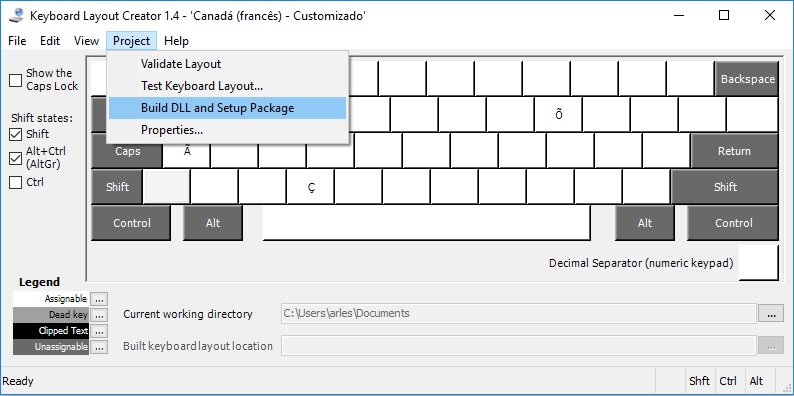Select the õ key on the keyboard
794x396 pixels.
click(x=559, y=115)
